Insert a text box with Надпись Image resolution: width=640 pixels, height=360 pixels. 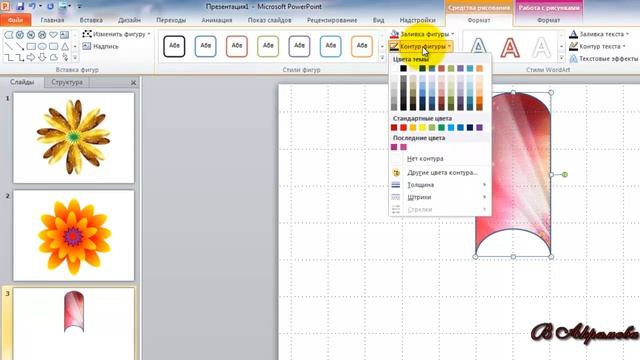point(100,46)
